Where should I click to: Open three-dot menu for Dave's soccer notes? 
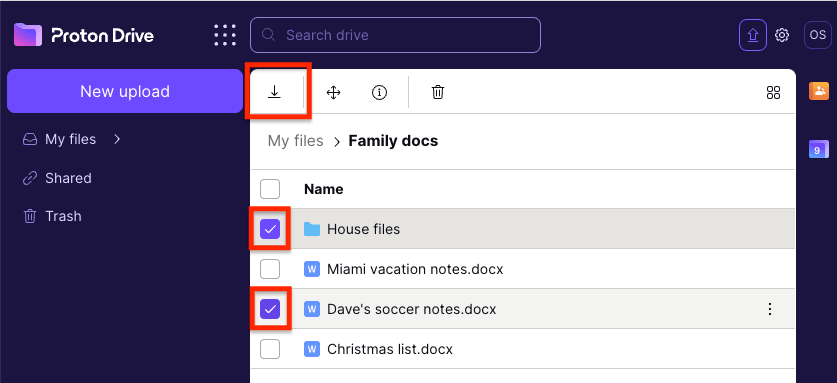pos(770,309)
